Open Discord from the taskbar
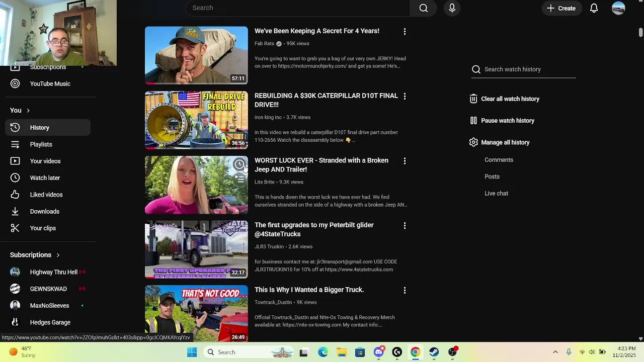The image size is (644, 362). [x=379, y=352]
